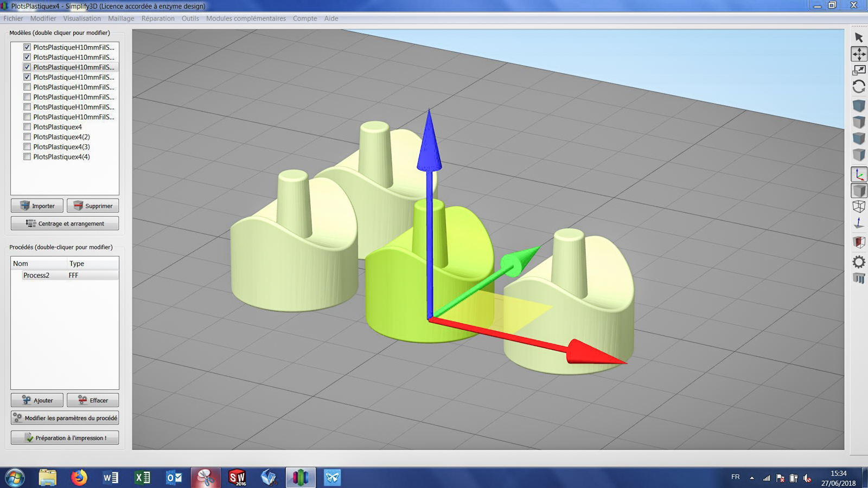Click the Type column header
868x488 pixels.
tap(93, 264)
